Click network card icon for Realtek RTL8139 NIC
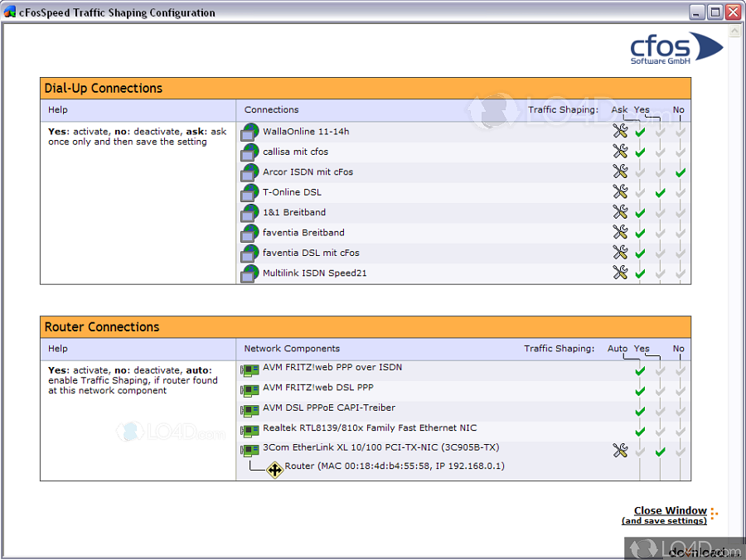The image size is (746, 560). pos(249,431)
